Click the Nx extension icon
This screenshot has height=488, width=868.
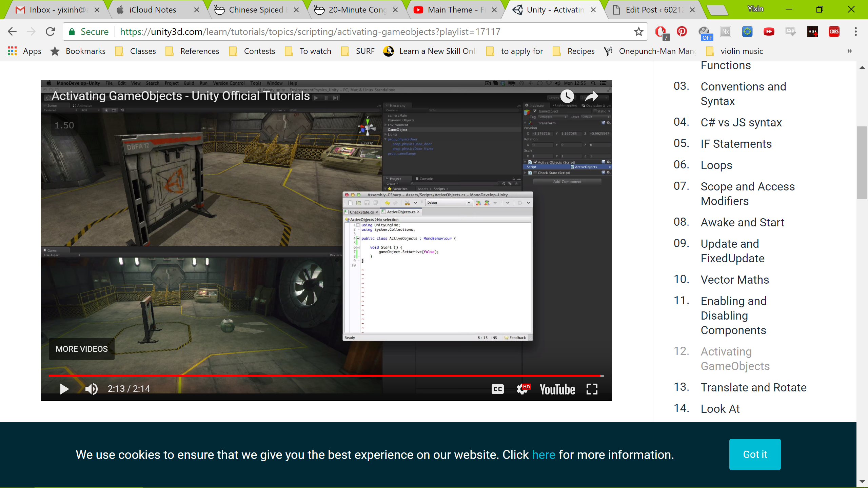[726, 32]
